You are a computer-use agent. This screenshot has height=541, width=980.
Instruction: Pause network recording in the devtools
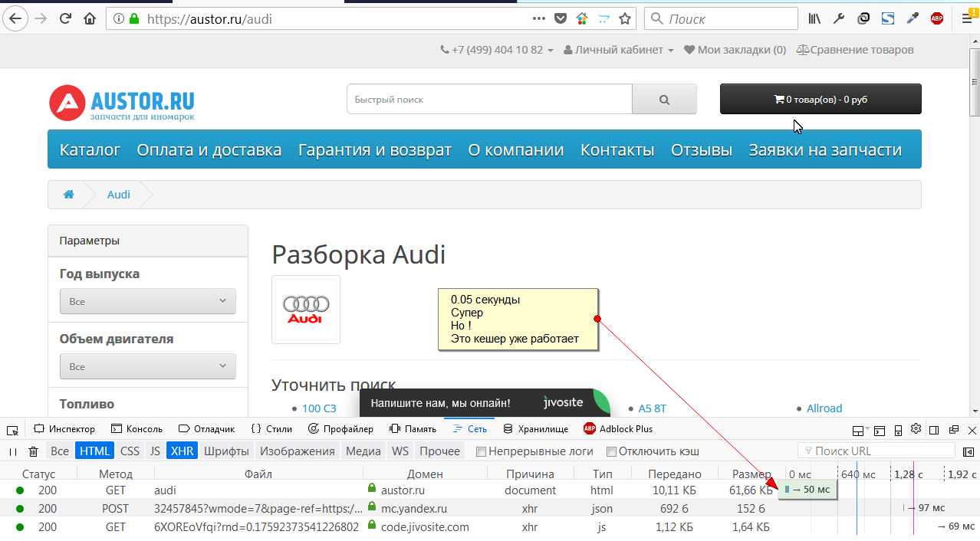point(13,451)
